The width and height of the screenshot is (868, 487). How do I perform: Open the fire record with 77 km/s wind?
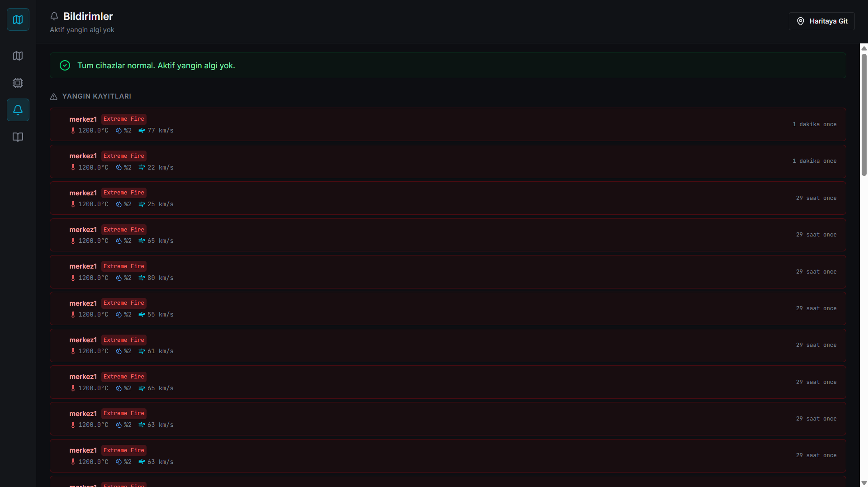pyautogui.click(x=448, y=124)
